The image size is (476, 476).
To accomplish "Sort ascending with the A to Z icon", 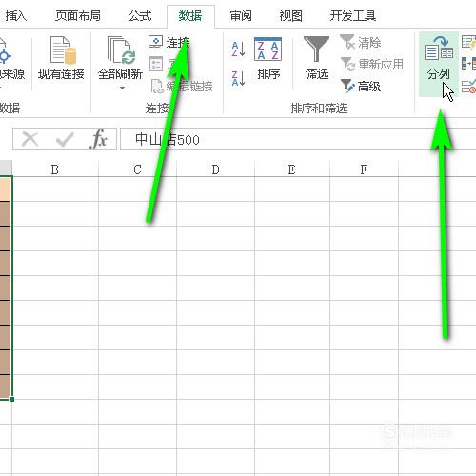I will point(238,50).
